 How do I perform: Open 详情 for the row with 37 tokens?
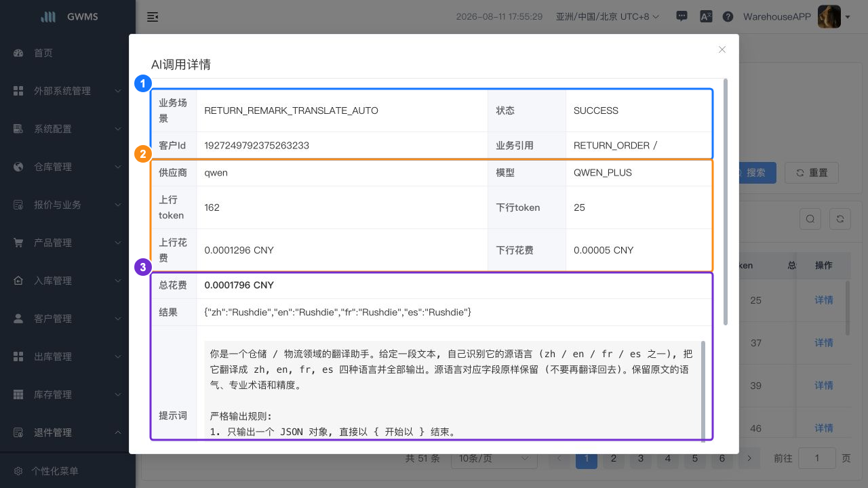coord(824,343)
